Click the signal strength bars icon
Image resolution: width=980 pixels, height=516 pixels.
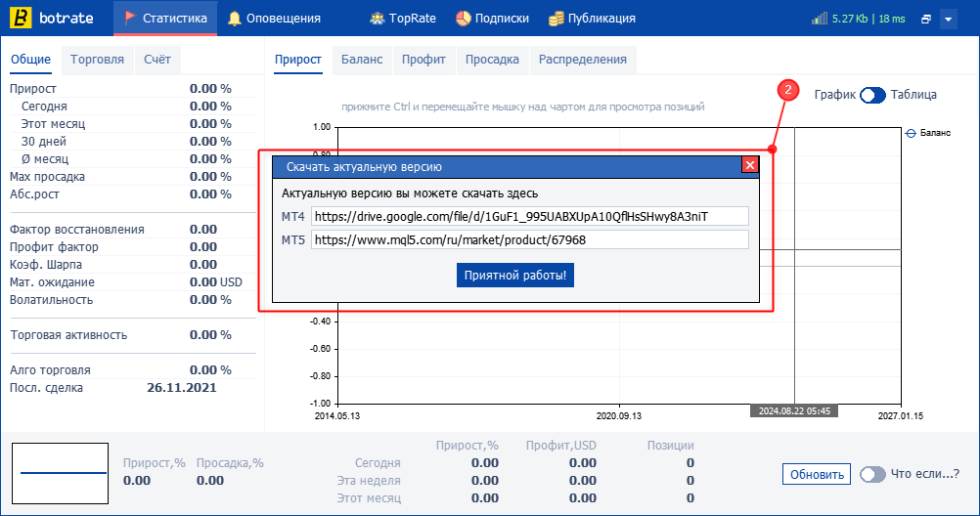click(820, 19)
